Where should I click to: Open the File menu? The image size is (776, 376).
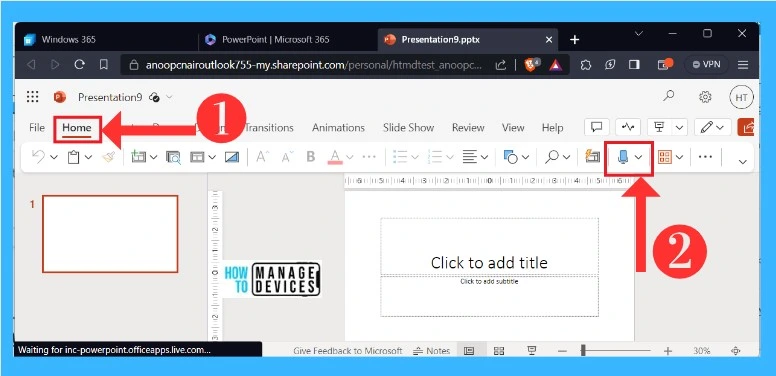(x=37, y=128)
